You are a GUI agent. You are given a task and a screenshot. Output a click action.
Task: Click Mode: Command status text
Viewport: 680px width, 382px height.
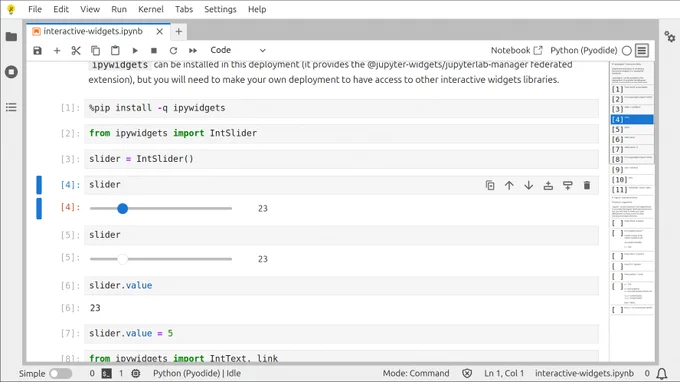pyautogui.click(x=415, y=373)
